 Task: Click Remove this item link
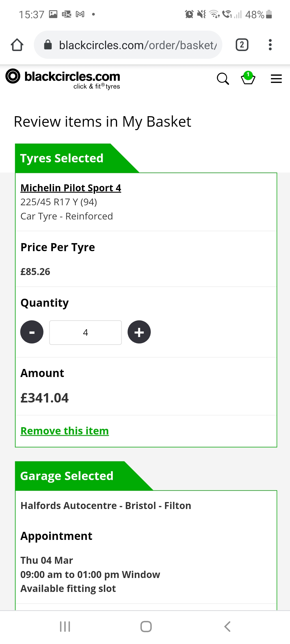(65, 431)
